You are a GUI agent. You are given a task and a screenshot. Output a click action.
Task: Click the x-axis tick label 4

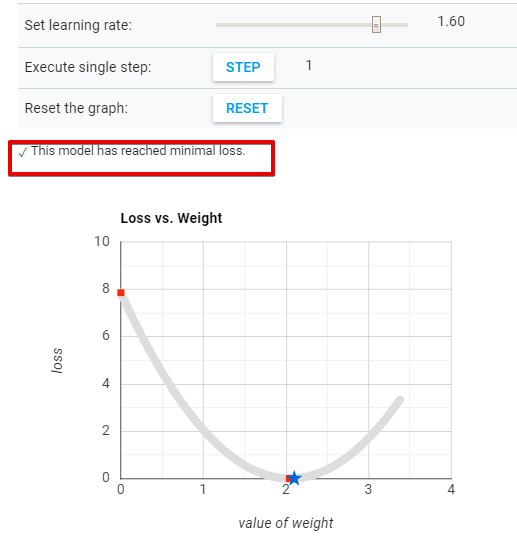point(451,489)
